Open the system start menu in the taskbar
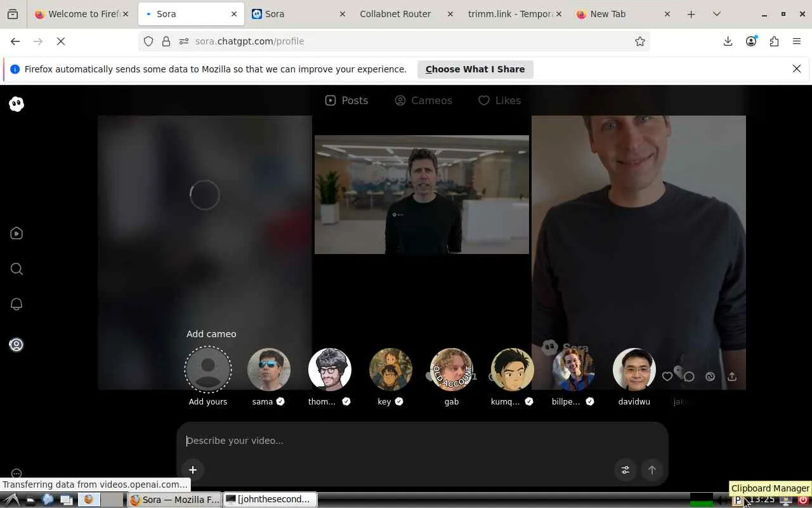Screen dimensions: 812x508 [11, 500]
